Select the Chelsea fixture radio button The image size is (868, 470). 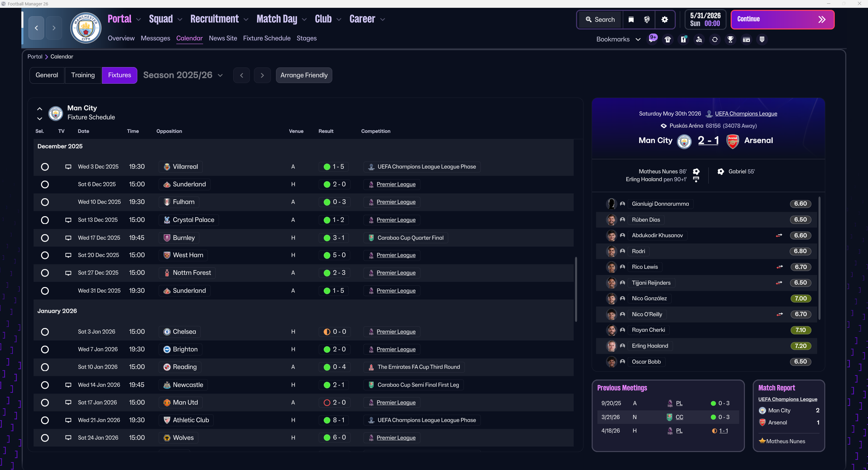(x=45, y=332)
